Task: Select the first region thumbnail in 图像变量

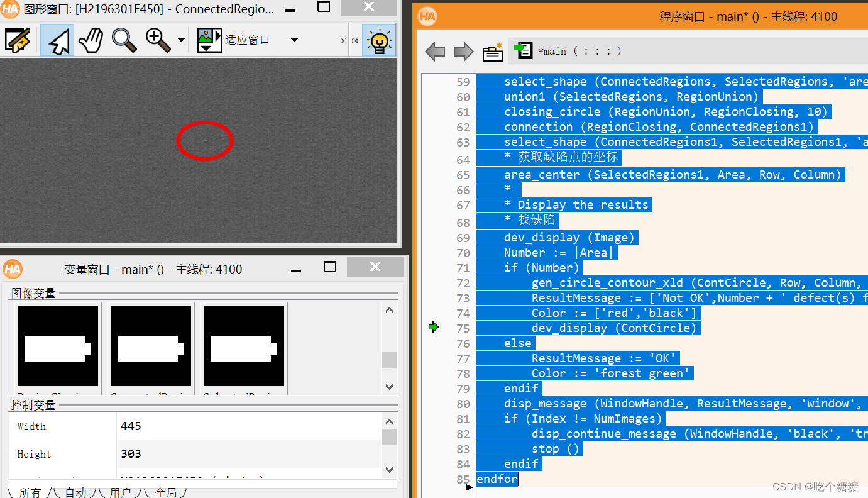Action: pos(58,345)
